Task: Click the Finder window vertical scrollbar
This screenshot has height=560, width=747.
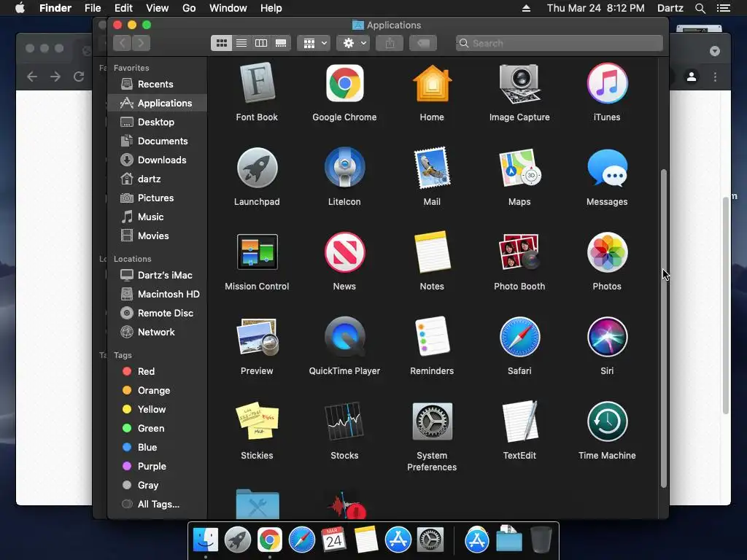Action: (x=664, y=328)
